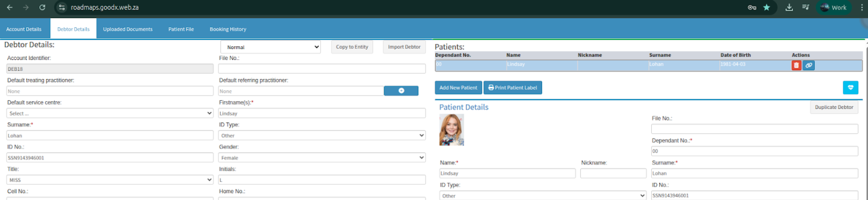Image resolution: width=868 pixels, height=200 pixels.
Task: Switch to the Account Details tab
Action: pyautogui.click(x=24, y=29)
